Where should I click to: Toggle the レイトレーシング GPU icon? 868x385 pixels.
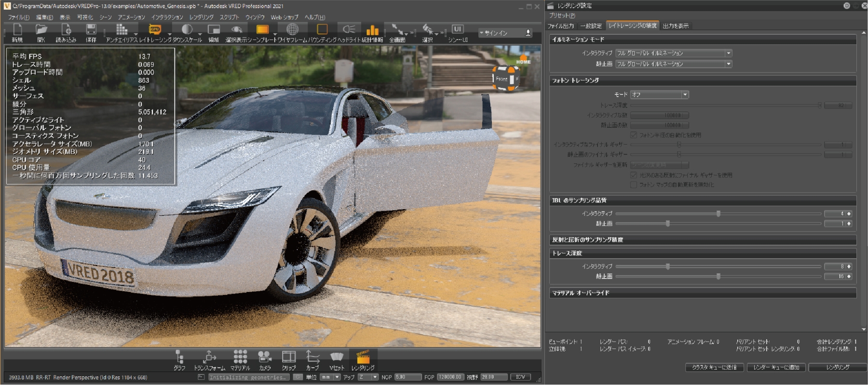pyautogui.click(x=155, y=30)
